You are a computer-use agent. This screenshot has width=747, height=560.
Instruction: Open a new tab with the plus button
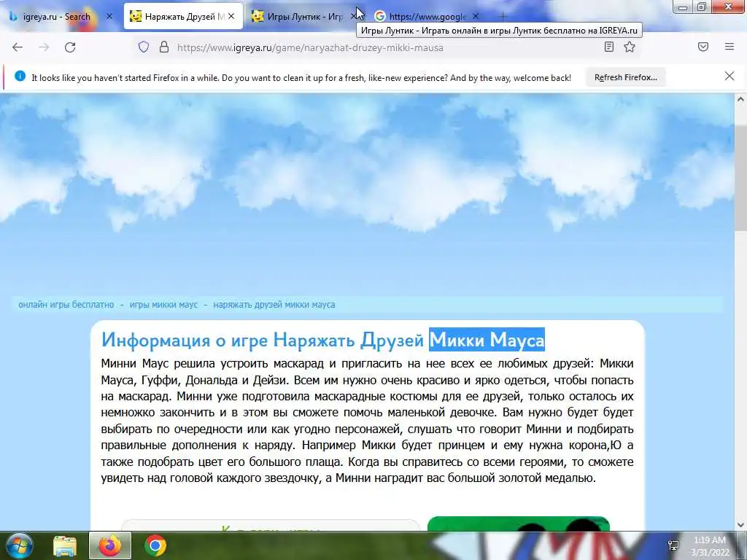[503, 16]
